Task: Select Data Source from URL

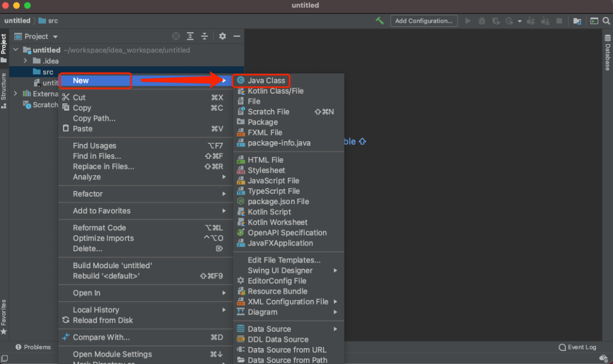Action: coord(288,350)
